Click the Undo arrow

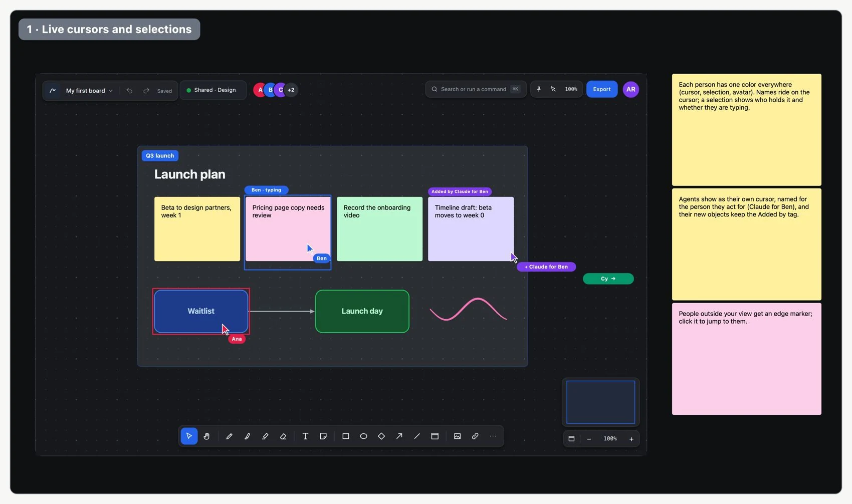[129, 91]
